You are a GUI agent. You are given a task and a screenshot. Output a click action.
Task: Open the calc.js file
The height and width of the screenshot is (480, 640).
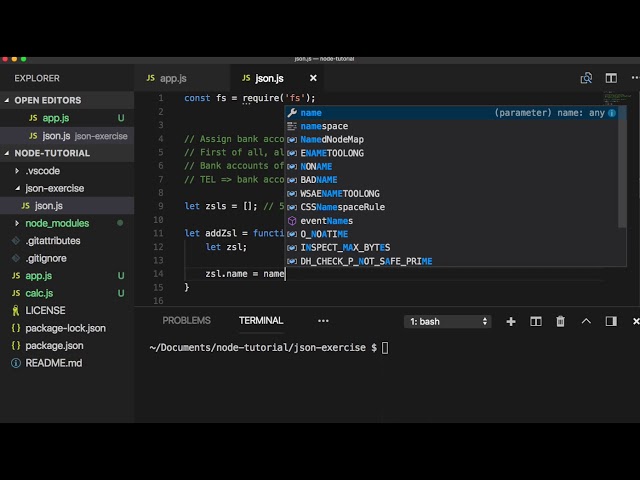point(67,293)
